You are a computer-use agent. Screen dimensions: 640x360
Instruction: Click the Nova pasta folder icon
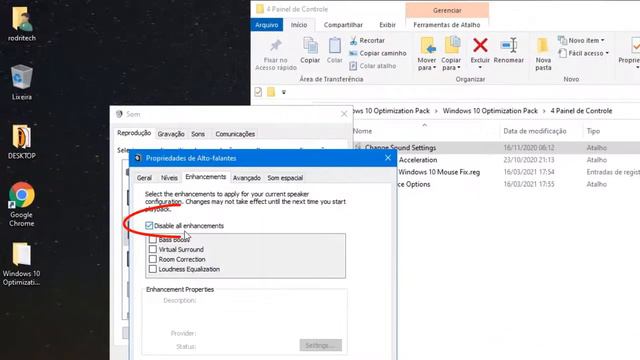click(x=543, y=46)
